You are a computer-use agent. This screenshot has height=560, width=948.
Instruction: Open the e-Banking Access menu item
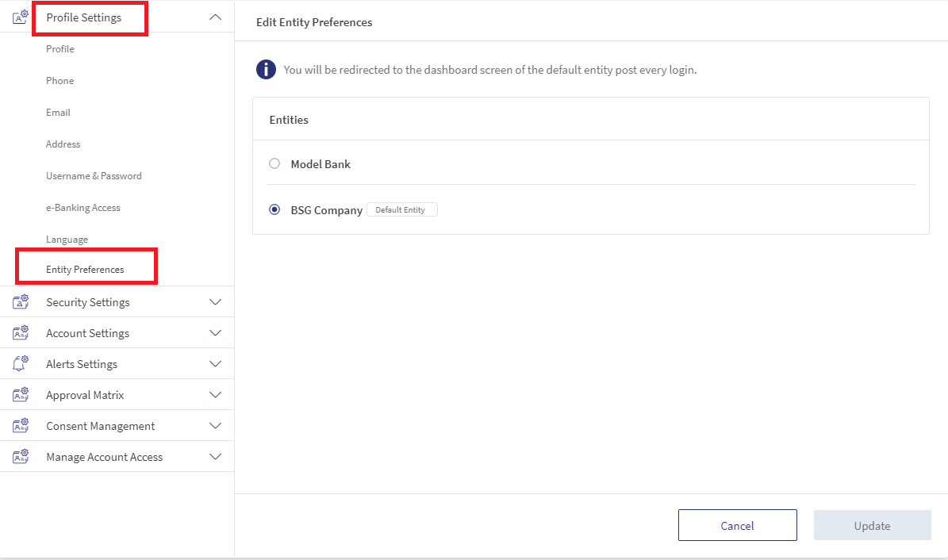click(83, 208)
